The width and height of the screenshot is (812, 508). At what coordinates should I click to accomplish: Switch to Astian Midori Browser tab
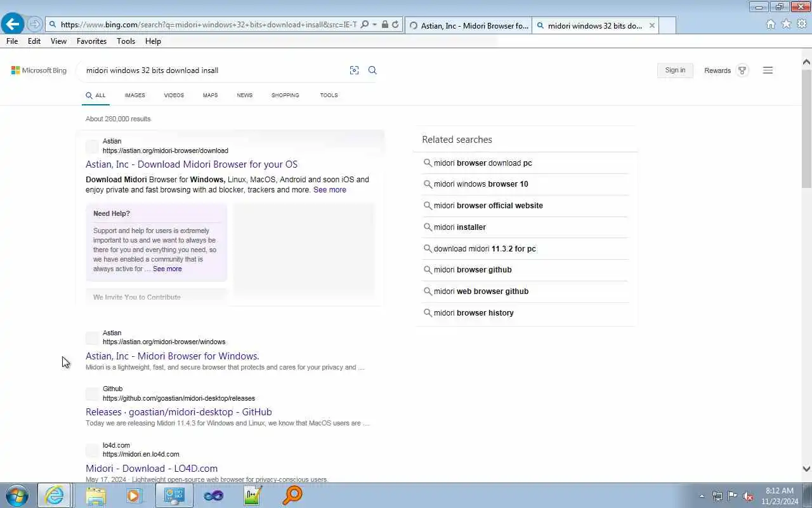[468, 25]
